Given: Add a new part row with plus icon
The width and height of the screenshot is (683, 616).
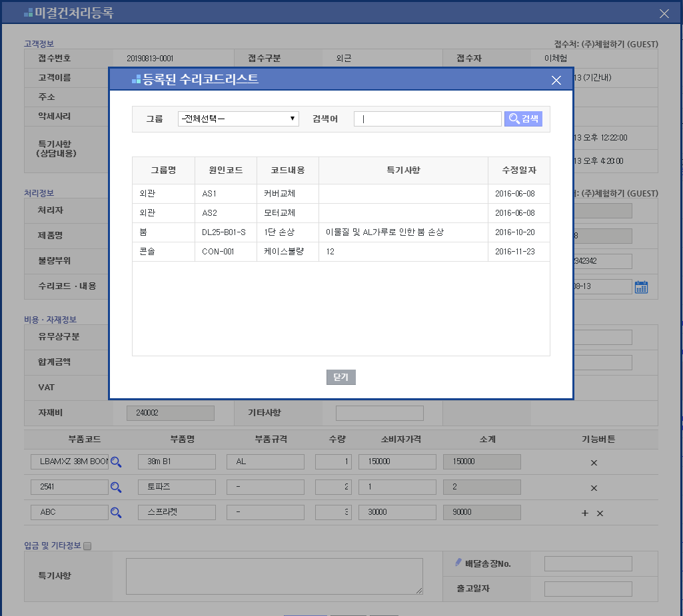Looking at the screenshot, I should pyautogui.click(x=585, y=513).
